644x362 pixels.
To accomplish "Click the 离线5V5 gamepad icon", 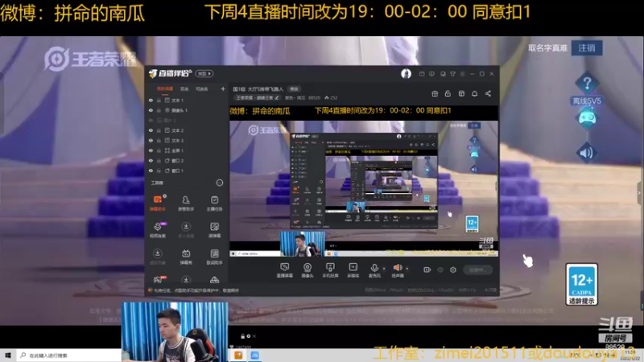I will click(587, 118).
